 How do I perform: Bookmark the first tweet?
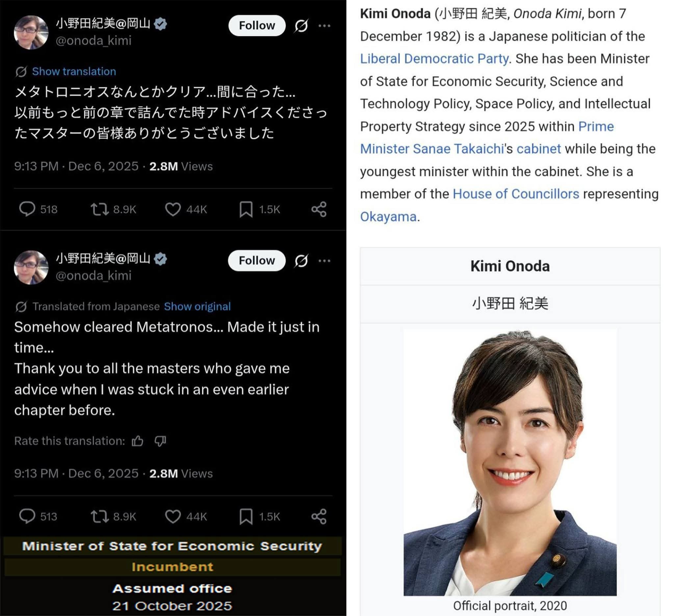point(246,209)
